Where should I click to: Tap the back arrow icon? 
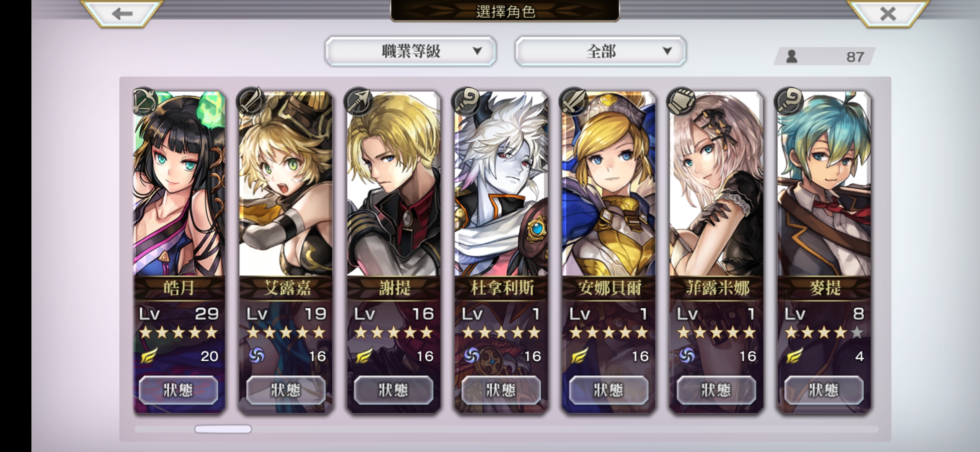(x=122, y=14)
